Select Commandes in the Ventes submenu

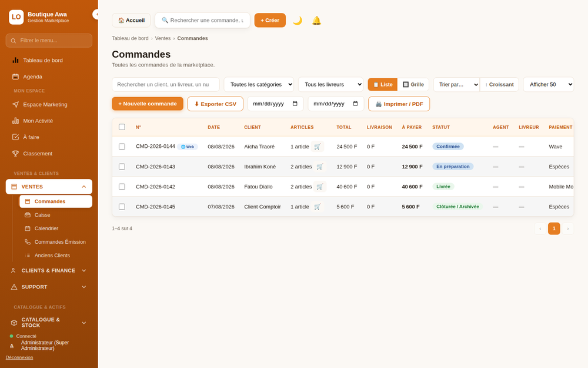pyautogui.click(x=55, y=201)
